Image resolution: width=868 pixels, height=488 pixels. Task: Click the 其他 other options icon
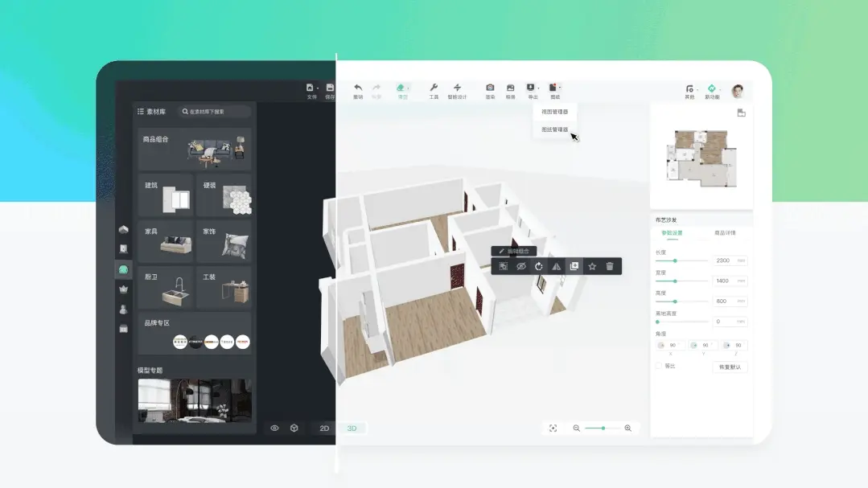point(689,88)
